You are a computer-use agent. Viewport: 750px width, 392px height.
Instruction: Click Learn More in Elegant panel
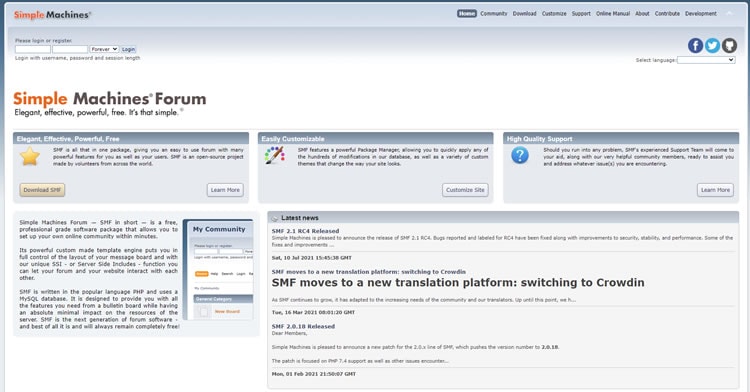(225, 190)
